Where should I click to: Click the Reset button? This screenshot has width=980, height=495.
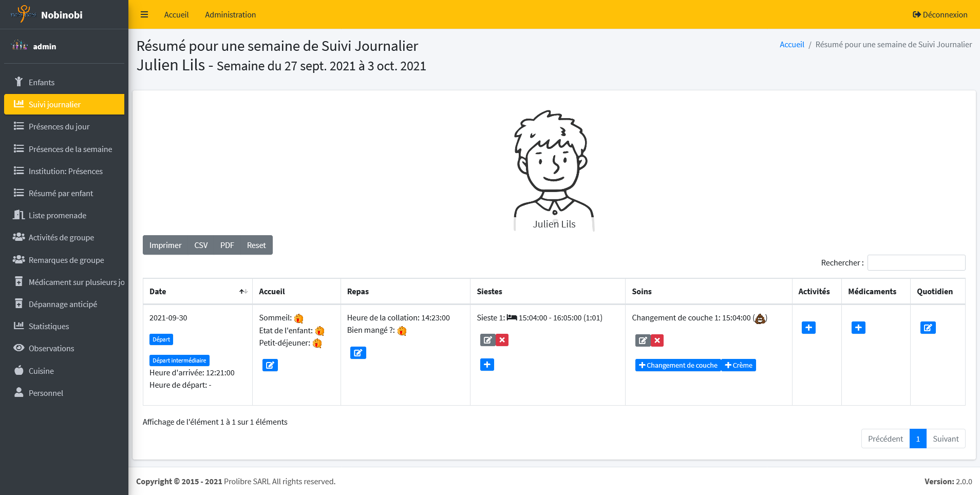(x=256, y=245)
